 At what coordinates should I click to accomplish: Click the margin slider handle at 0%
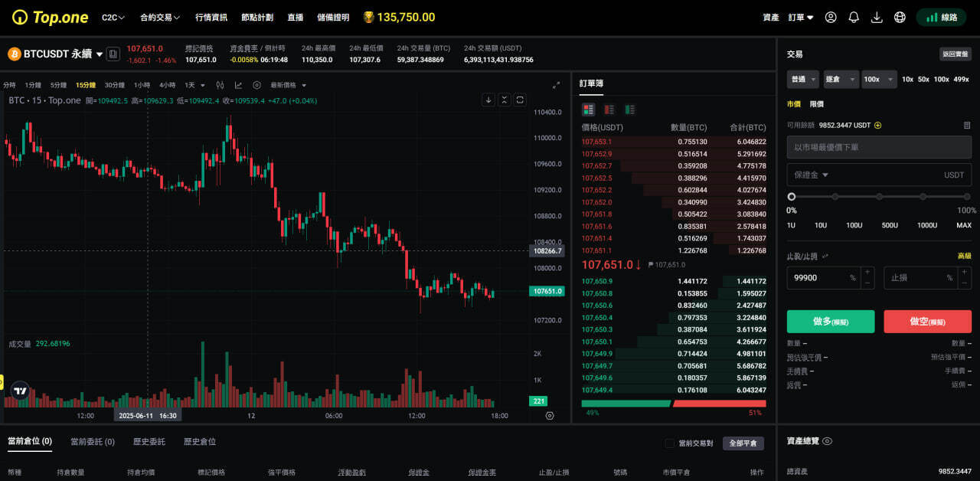coord(792,197)
